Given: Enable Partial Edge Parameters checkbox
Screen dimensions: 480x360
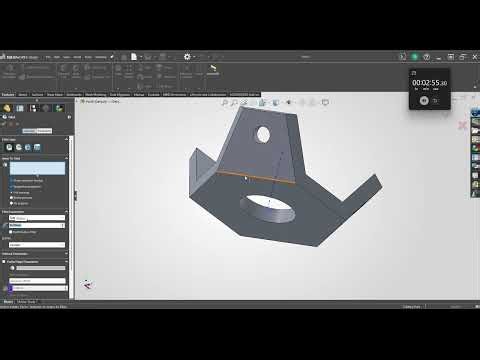Looking at the screenshot, I should [x=4, y=262].
